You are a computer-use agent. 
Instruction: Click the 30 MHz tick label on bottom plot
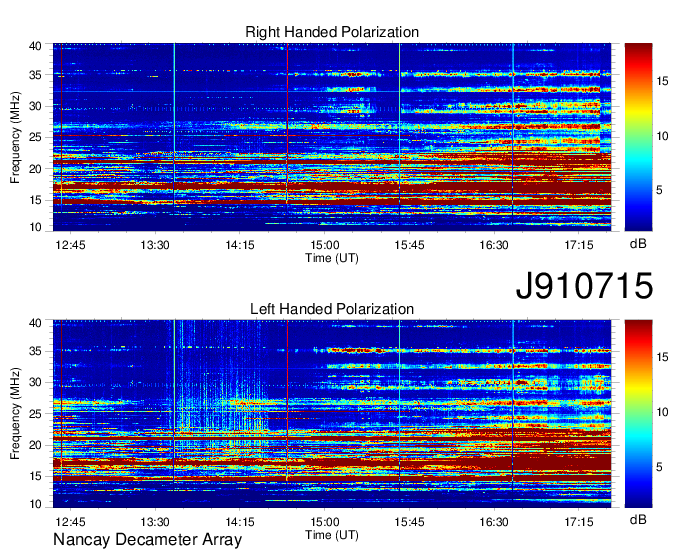(x=35, y=382)
